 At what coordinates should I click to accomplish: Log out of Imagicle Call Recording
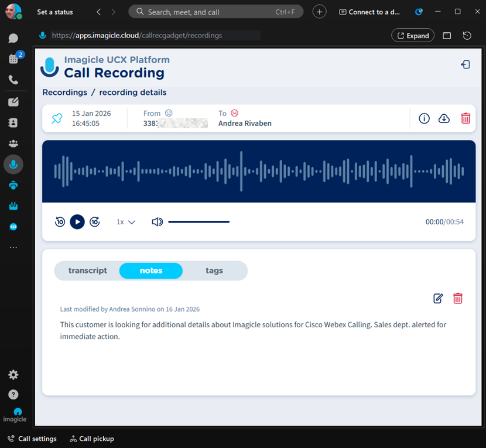point(466,65)
